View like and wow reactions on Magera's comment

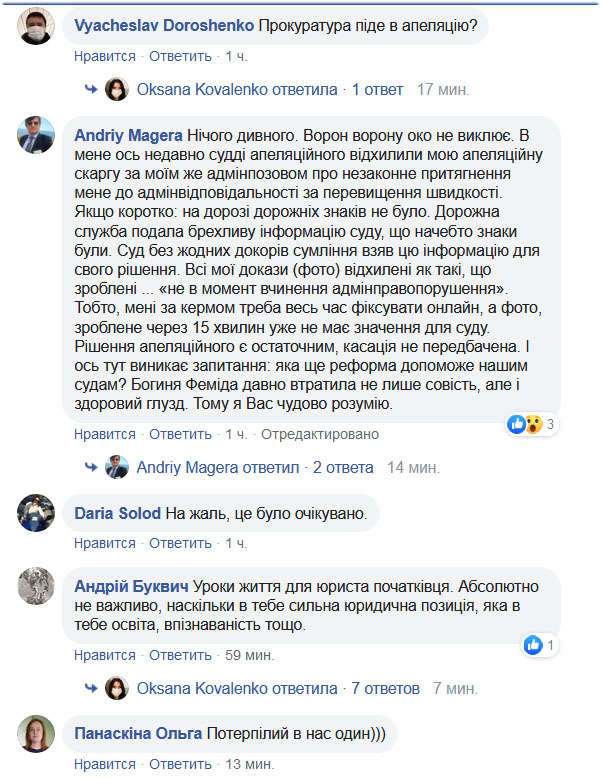point(530,424)
